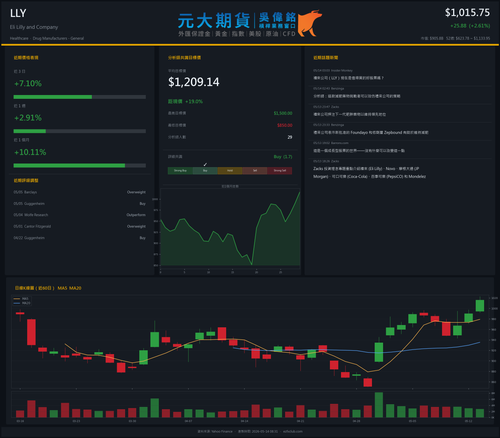500x438 pixels.
Task: Click the green 30-day price area chart
Action: click(x=230, y=228)
